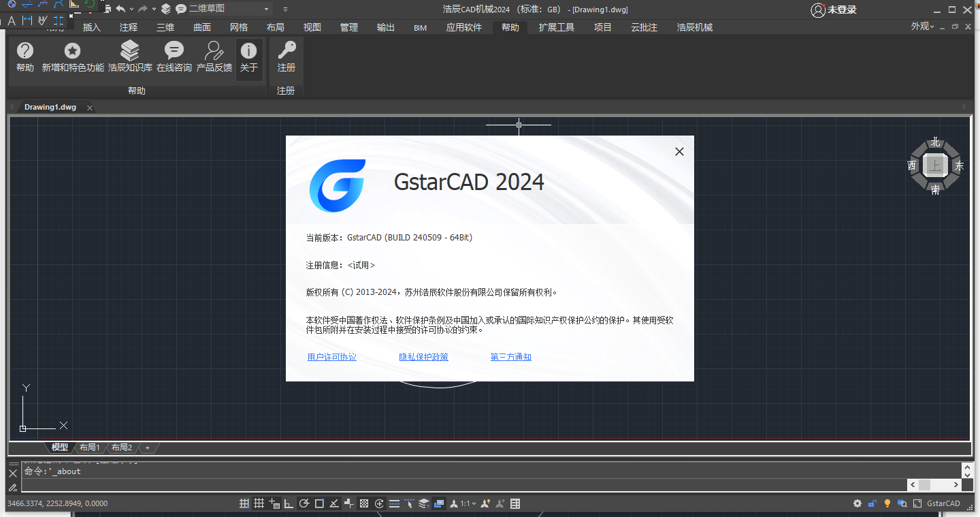Open the 帮助 (Help) ribbon icon
This screenshot has width=980, height=517.
25,57
